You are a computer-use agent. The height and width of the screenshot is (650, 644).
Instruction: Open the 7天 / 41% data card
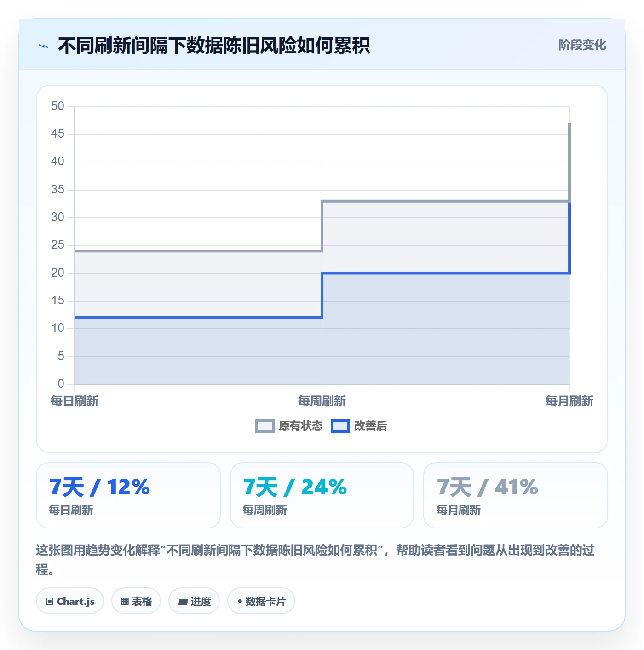[516, 495]
